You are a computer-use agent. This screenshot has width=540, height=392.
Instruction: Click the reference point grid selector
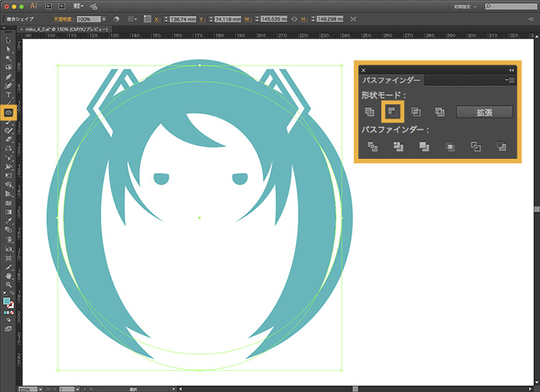point(147,19)
